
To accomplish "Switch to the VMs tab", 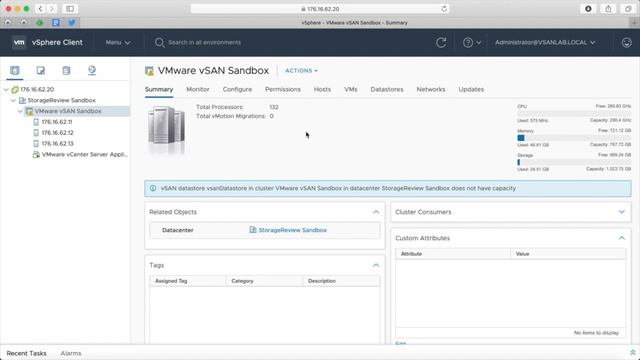I will point(351,89).
